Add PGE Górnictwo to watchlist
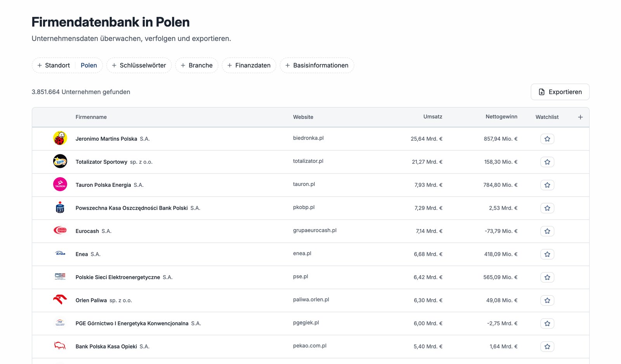 click(547, 323)
